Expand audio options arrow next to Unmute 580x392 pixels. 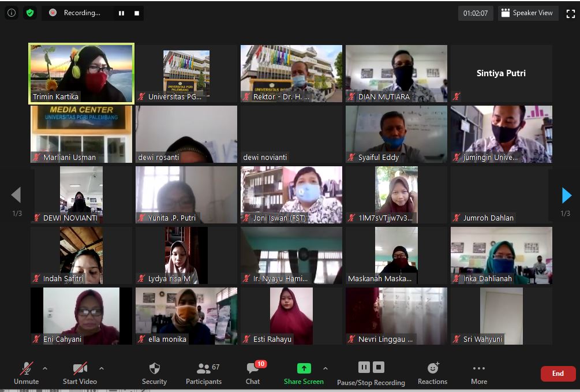(45, 368)
